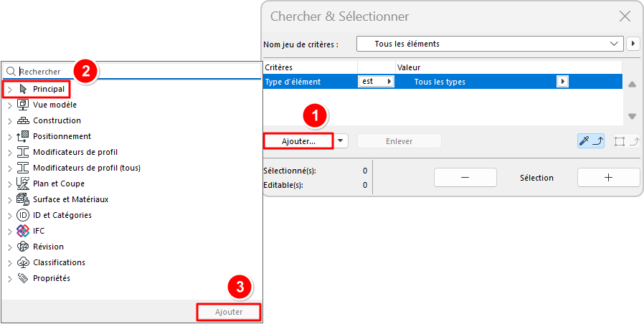644x324 pixels.
Task: Click the Rechercher search field
Action: [131, 72]
